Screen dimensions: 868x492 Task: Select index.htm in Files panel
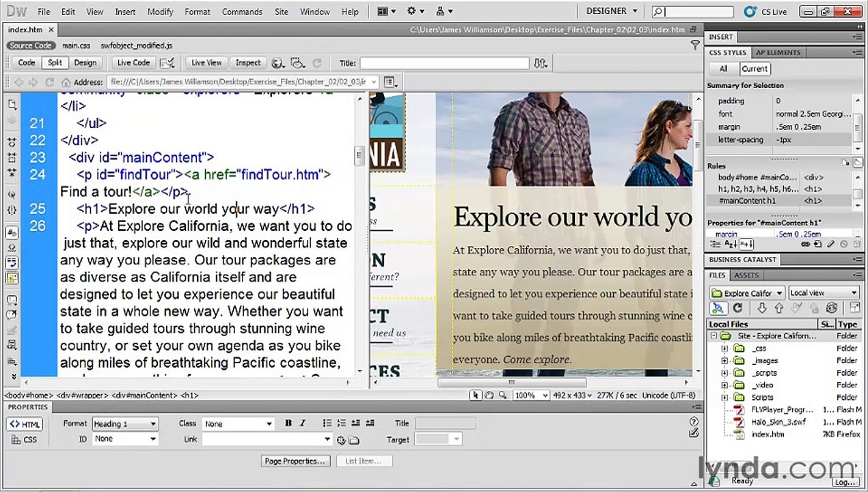point(768,434)
